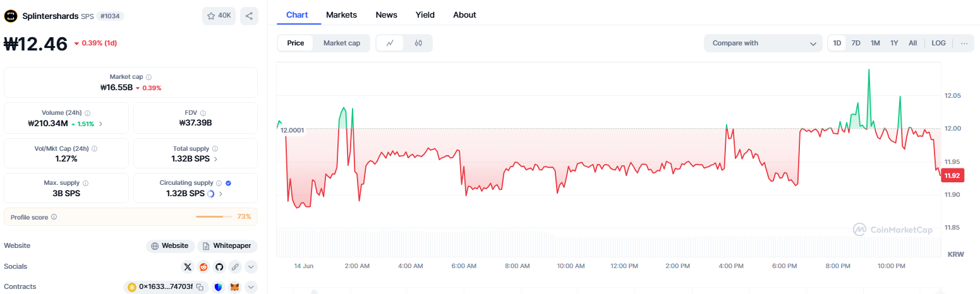
Task: Click Profile score info icon
Action: click(x=54, y=217)
